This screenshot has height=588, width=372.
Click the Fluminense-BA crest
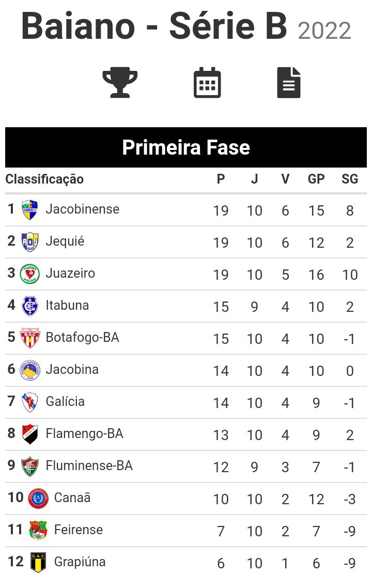pos(30,466)
